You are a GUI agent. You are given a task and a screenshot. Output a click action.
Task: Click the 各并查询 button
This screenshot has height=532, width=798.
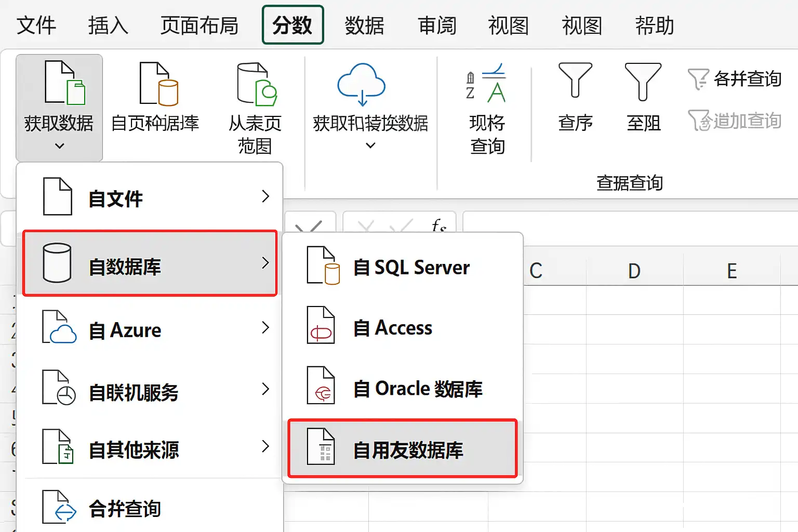pos(735,79)
